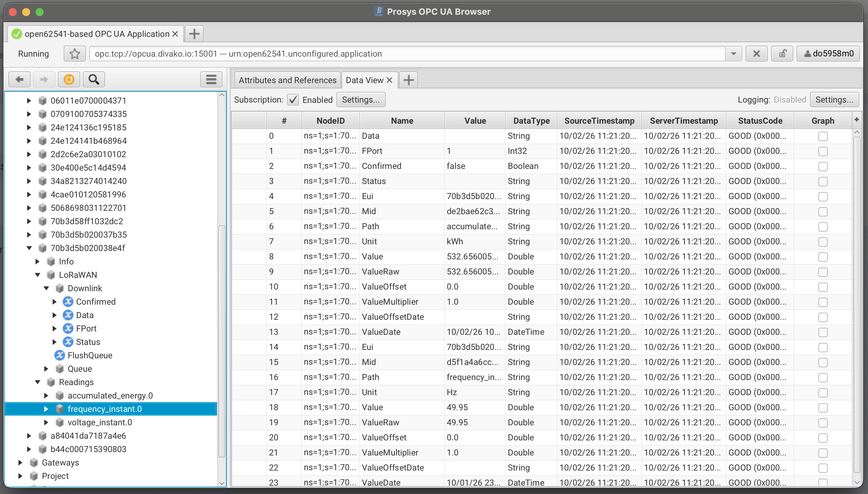This screenshot has width=868, height=494.
Task: Collapse the LoRaWAN node
Action: pos(38,275)
